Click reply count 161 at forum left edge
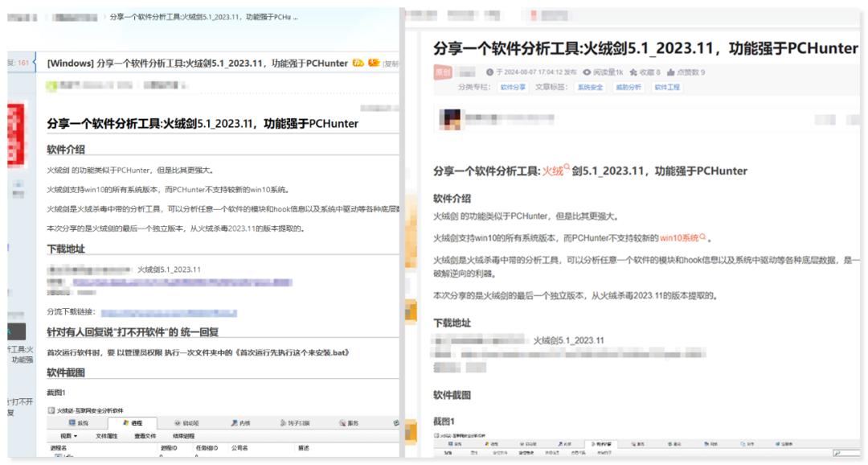Image resolution: width=868 pixels, height=465 pixels. [x=23, y=63]
